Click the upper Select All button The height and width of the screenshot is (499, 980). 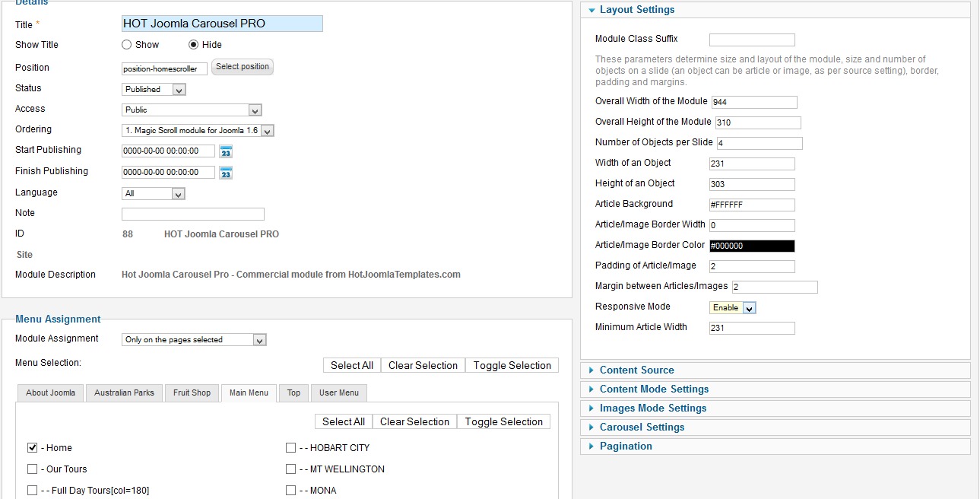352,366
